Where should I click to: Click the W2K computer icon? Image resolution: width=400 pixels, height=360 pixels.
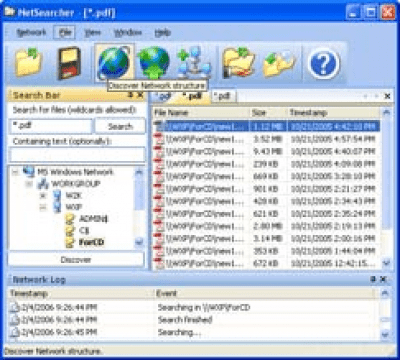57,196
